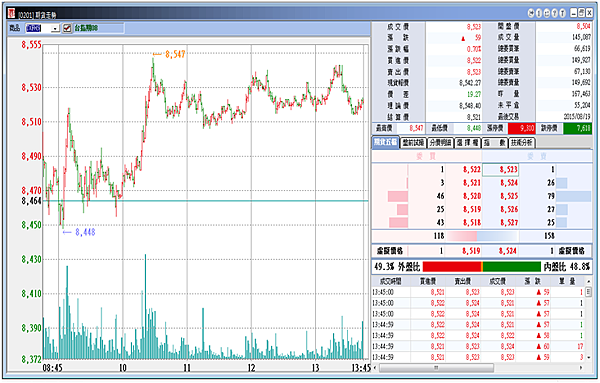Click the green 7,610 limit-down price cell
Image resolution: width=600 pixels, height=383 pixels.
pyautogui.click(x=577, y=128)
